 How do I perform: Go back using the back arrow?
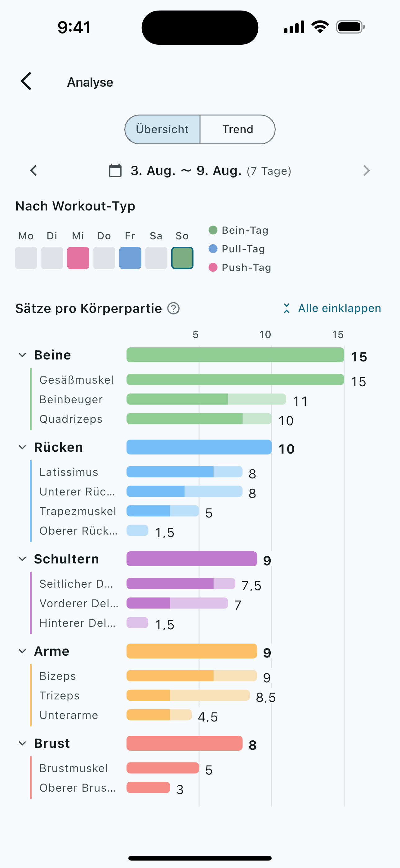26,82
